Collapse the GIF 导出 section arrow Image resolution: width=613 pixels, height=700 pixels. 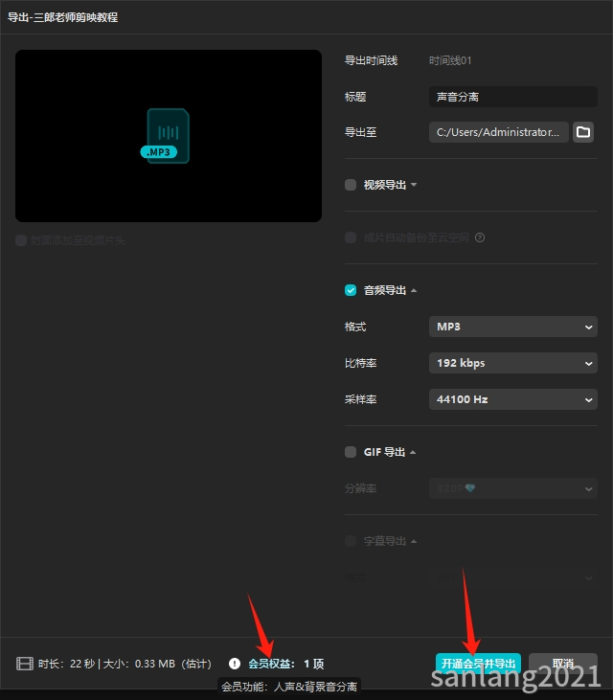tap(413, 452)
